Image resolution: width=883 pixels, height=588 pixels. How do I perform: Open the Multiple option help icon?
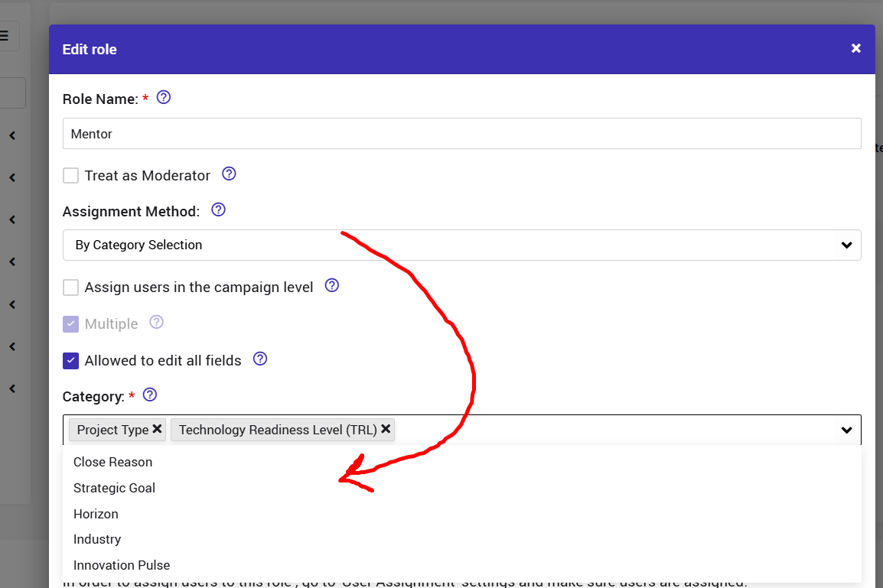coord(156,322)
